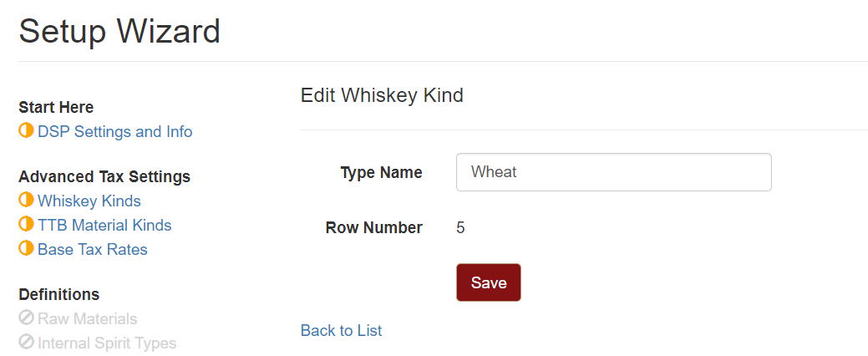Go to the Whiskey Kinds section
Image resolution: width=868 pixels, height=356 pixels.
[x=89, y=201]
